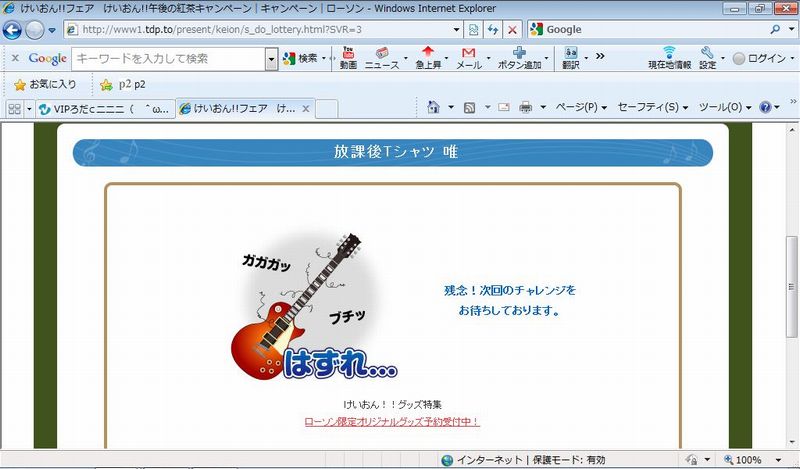This screenshot has height=469, width=800.
Task: Toggle the compatibility view icon
Action: click(473, 30)
